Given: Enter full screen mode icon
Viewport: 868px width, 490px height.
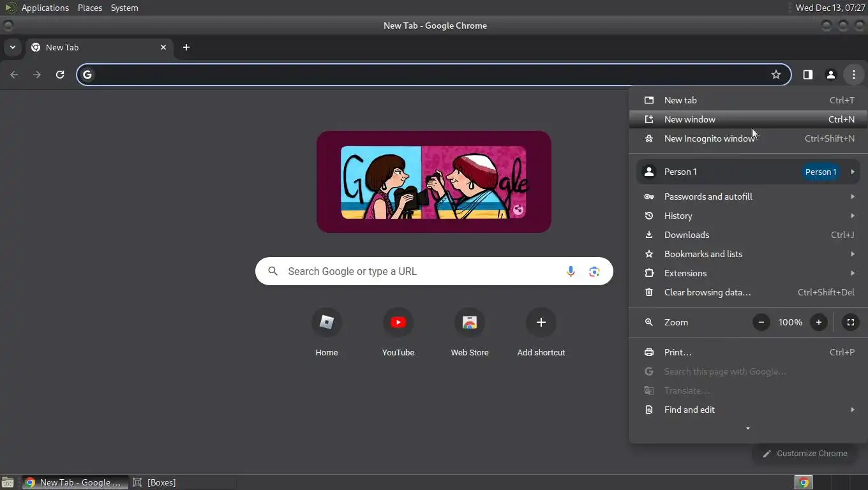Looking at the screenshot, I should tap(851, 322).
